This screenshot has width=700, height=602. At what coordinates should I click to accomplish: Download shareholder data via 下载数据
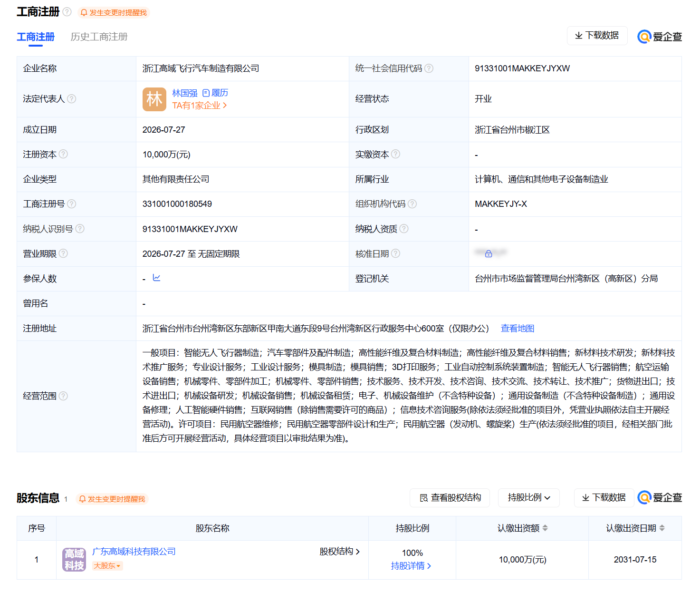604,498
